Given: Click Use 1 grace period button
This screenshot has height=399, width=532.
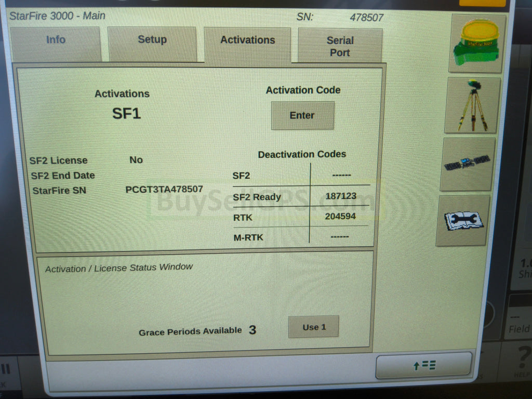Looking at the screenshot, I should (313, 327).
